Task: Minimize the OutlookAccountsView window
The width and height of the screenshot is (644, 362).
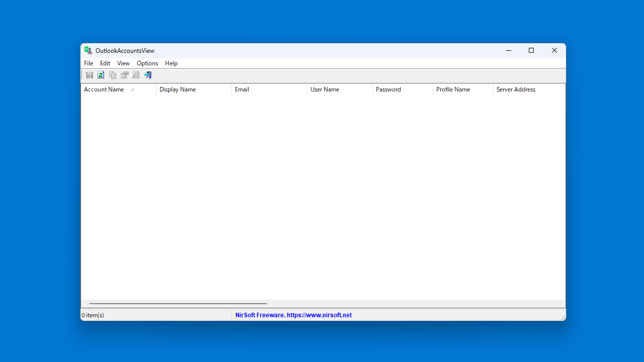Action: tap(508, 50)
